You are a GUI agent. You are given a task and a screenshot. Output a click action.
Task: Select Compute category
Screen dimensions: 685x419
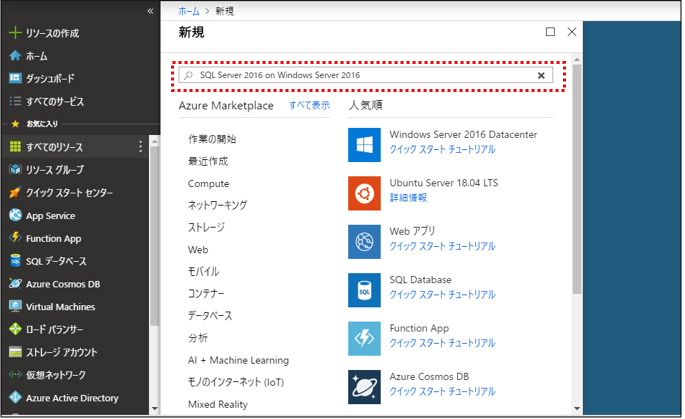209,184
